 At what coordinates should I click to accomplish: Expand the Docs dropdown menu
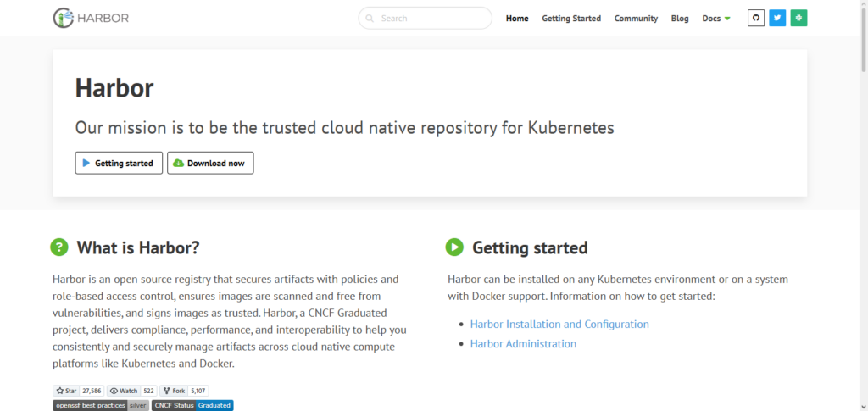click(715, 19)
